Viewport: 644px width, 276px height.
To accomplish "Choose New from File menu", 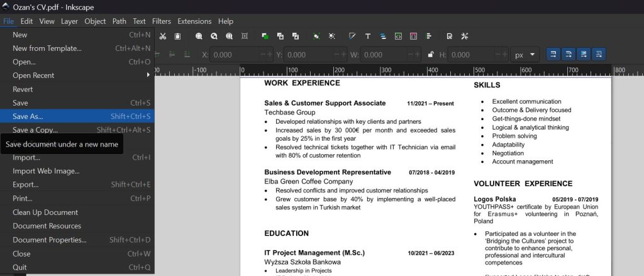I will point(77,35).
